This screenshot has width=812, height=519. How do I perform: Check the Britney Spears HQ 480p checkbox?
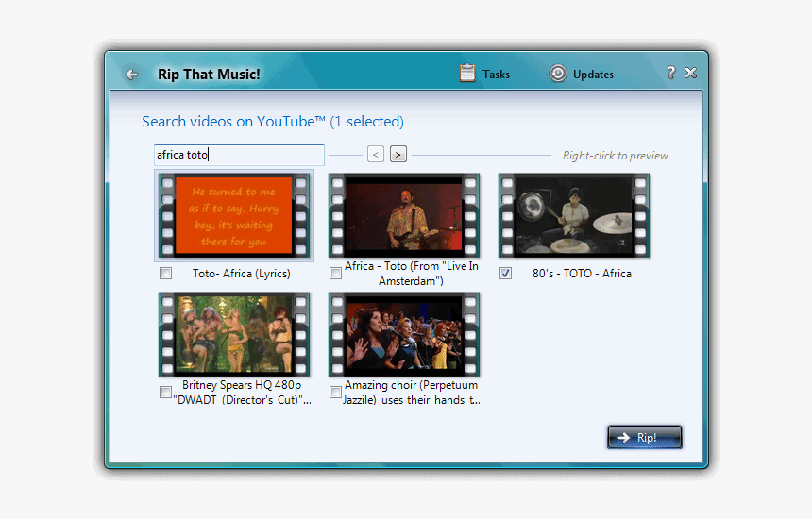[x=166, y=393]
